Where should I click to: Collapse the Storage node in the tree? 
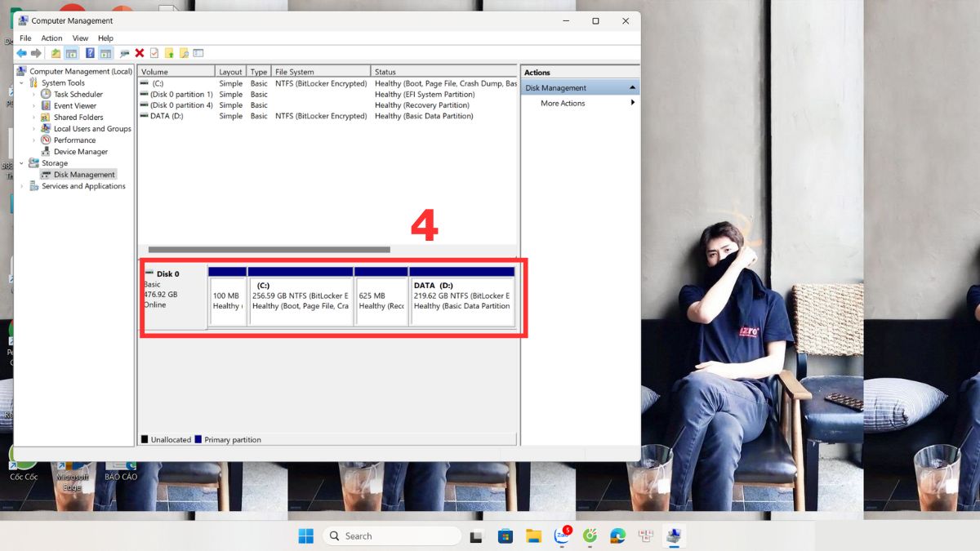pos(22,162)
